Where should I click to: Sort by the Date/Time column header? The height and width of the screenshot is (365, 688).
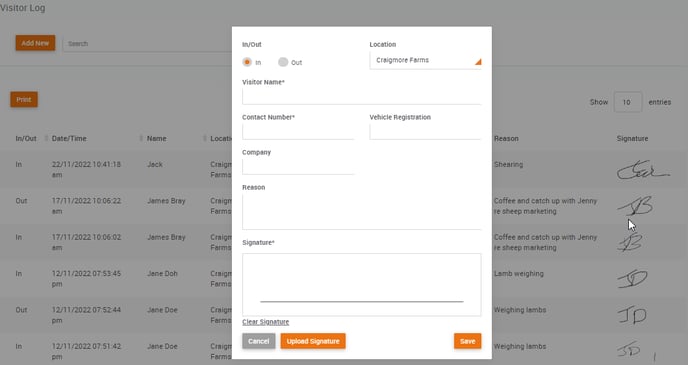click(x=69, y=138)
